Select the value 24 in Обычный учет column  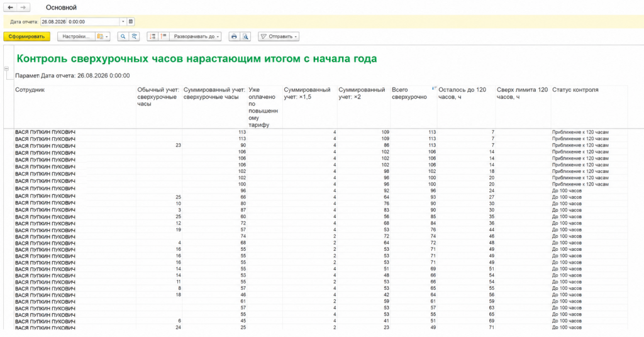coord(159,328)
